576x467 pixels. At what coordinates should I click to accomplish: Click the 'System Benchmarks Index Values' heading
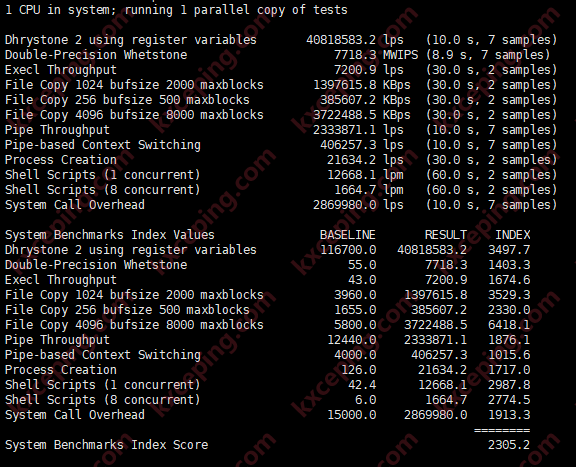tap(110, 235)
